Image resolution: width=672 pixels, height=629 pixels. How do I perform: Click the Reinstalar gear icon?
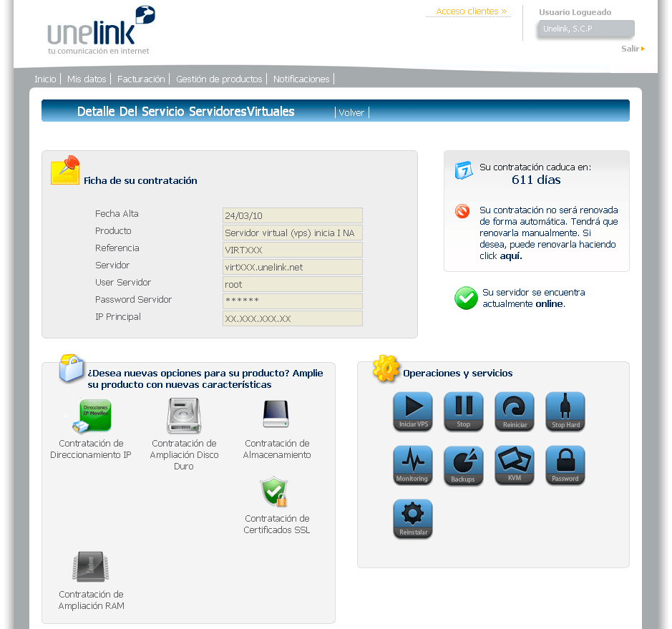coord(413,519)
